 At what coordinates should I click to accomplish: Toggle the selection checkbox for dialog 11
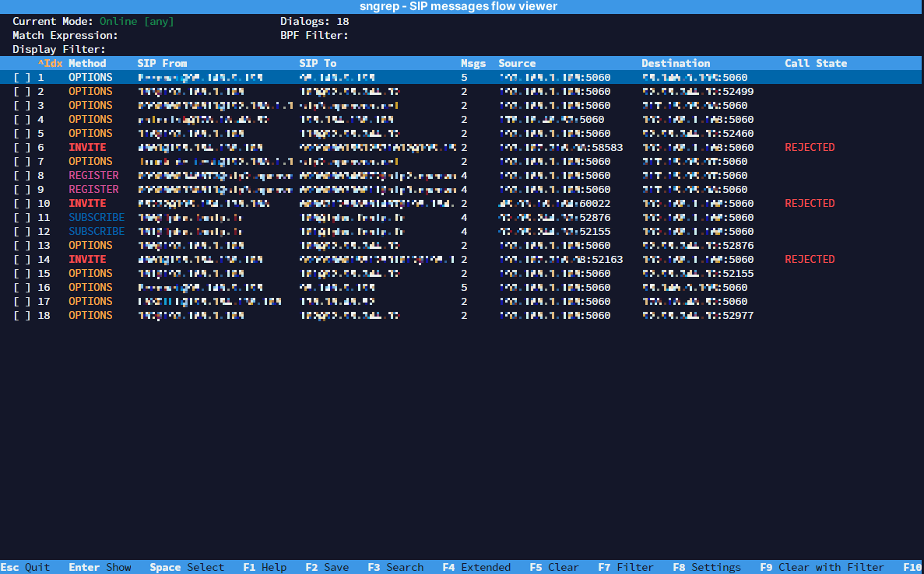(22, 218)
